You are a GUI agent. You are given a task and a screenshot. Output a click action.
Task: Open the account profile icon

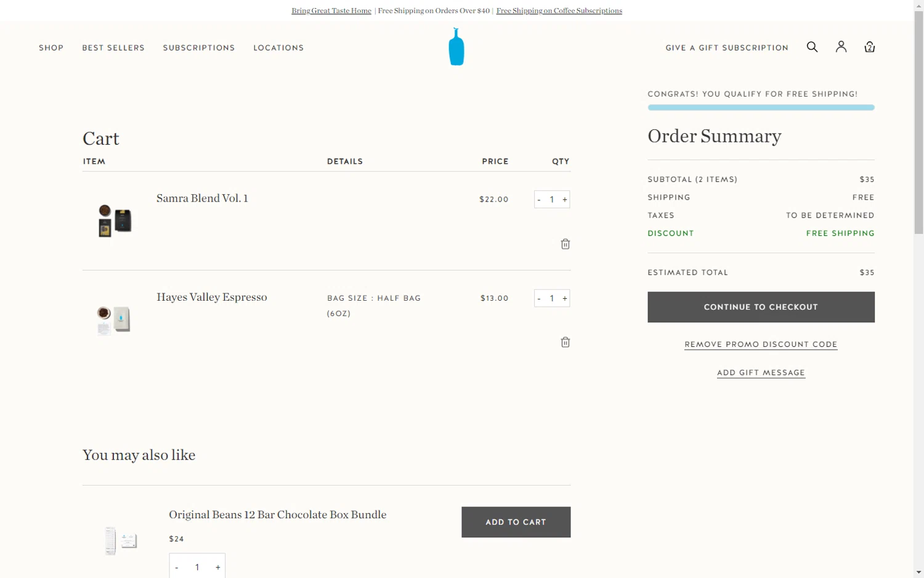841,47
